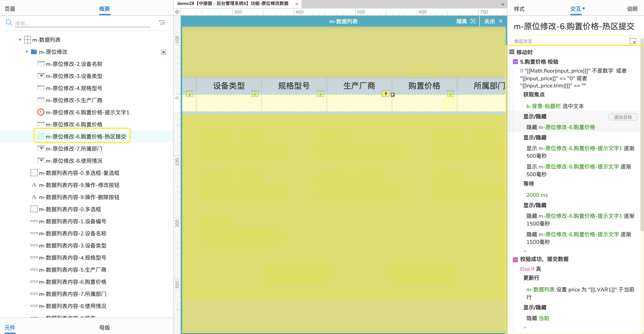Click the repeater grid icon beside m-数据列表
Screen dimensions: 644x334
(28, 40)
